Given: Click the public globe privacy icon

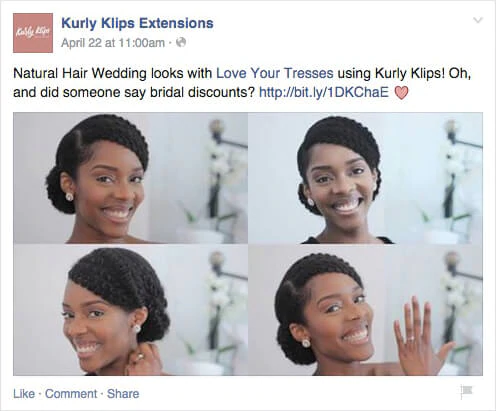Looking at the screenshot, I should click(x=181, y=42).
